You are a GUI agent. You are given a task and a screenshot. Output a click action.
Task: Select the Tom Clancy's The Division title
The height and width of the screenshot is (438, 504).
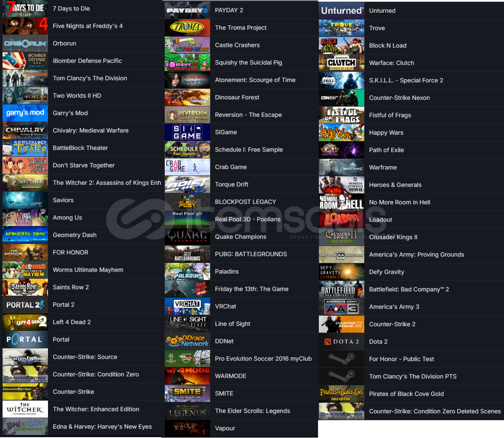click(x=90, y=78)
